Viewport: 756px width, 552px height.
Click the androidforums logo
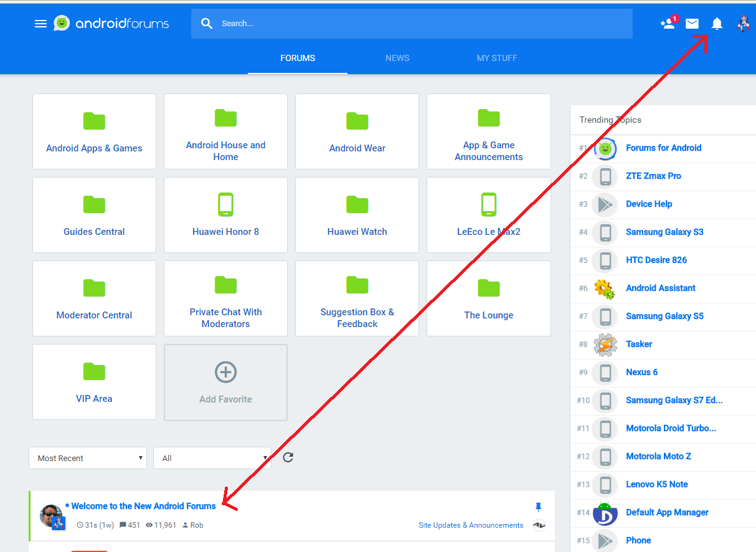111,24
